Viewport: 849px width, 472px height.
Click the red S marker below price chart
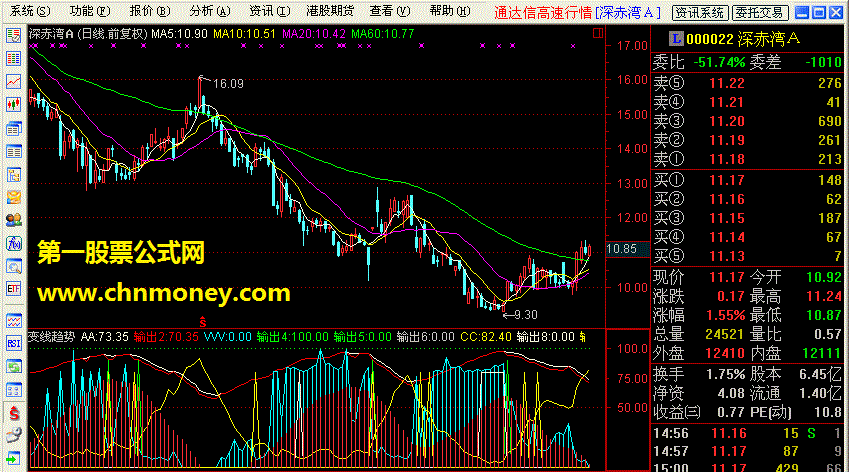[x=203, y=322]
